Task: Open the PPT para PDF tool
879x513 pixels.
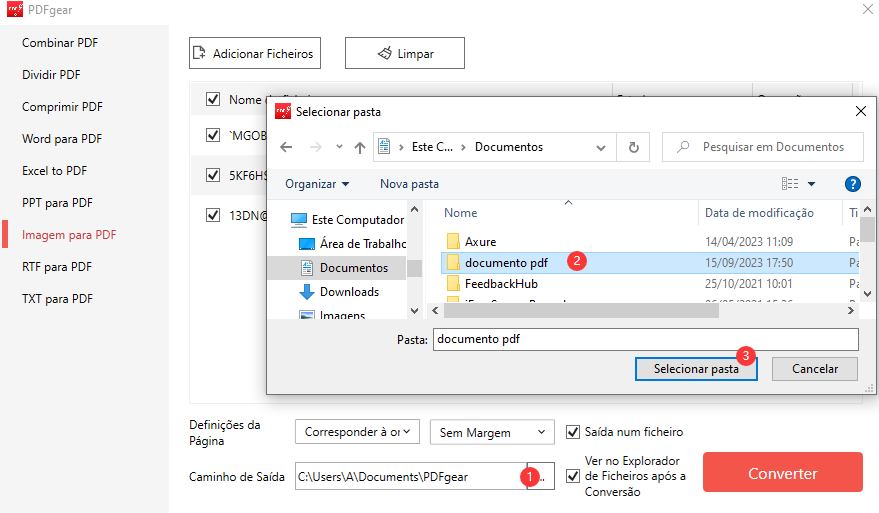Action: tap(57, 202)
